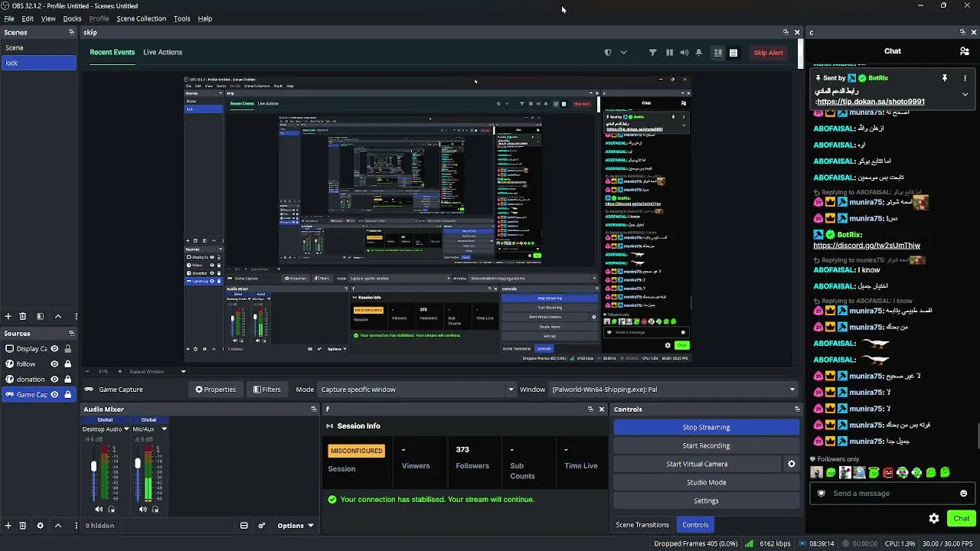Open the emoji picker in the message box
The width and height of the screenshot is (980, 551).
963,494
